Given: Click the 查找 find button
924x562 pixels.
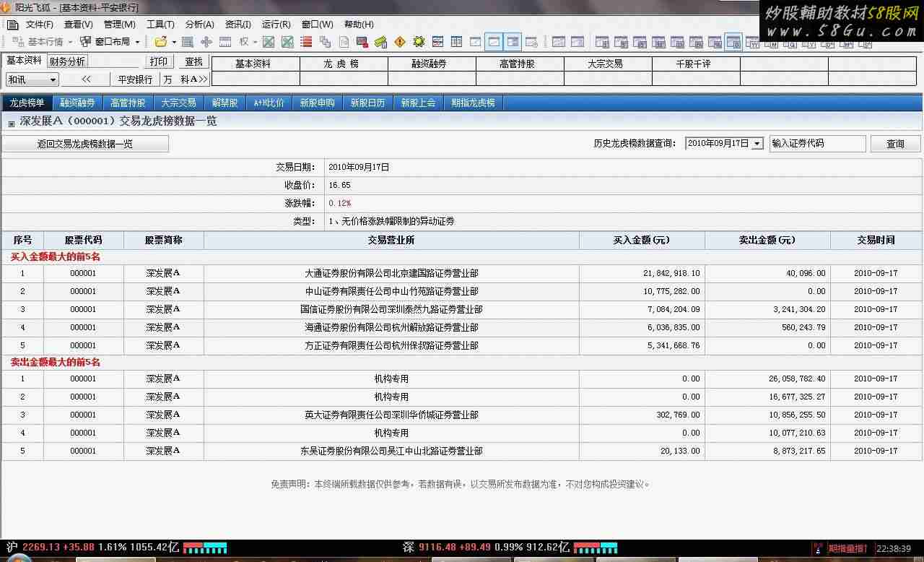Looking at the screenshot, I should coord(193,62).
